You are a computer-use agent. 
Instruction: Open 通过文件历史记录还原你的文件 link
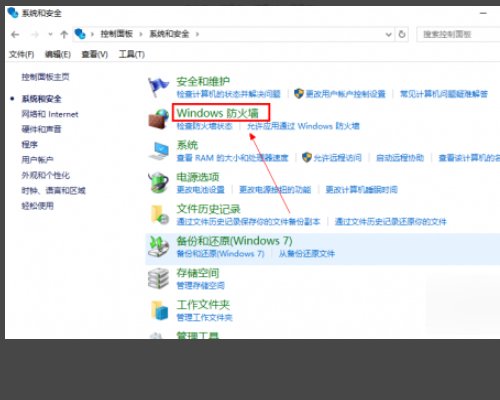coord(390,222)
